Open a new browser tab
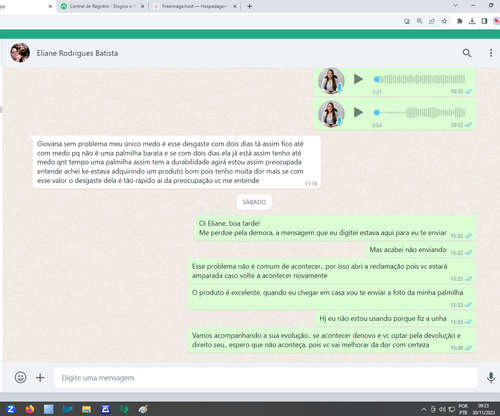This screenshot has width=500, height=416. (249, 6)
